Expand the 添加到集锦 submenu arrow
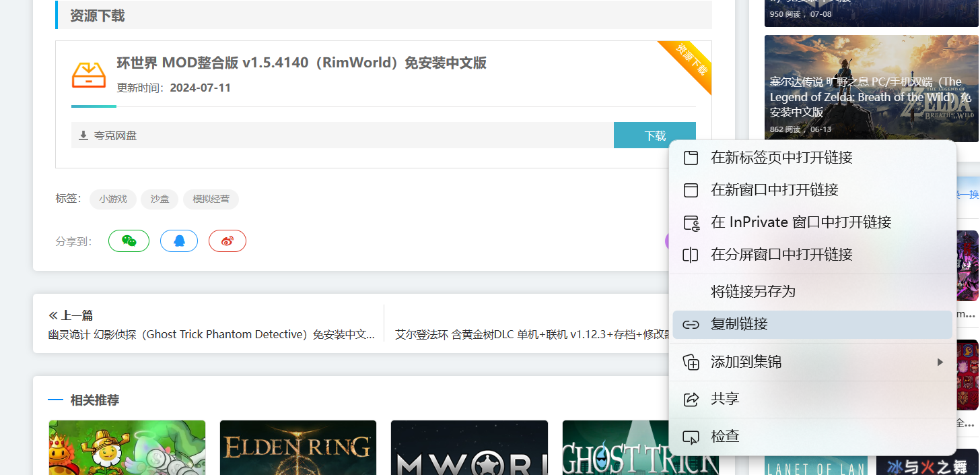The height and width of the screenshot is (475, 980). 940,362
